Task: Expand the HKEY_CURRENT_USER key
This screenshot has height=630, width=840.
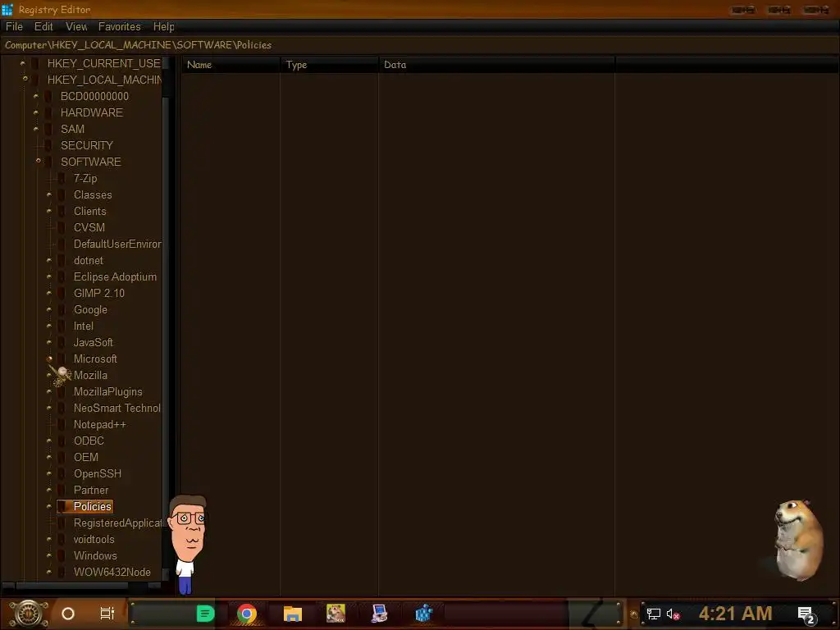Action: pyautogui.click(x=22, y=63)
